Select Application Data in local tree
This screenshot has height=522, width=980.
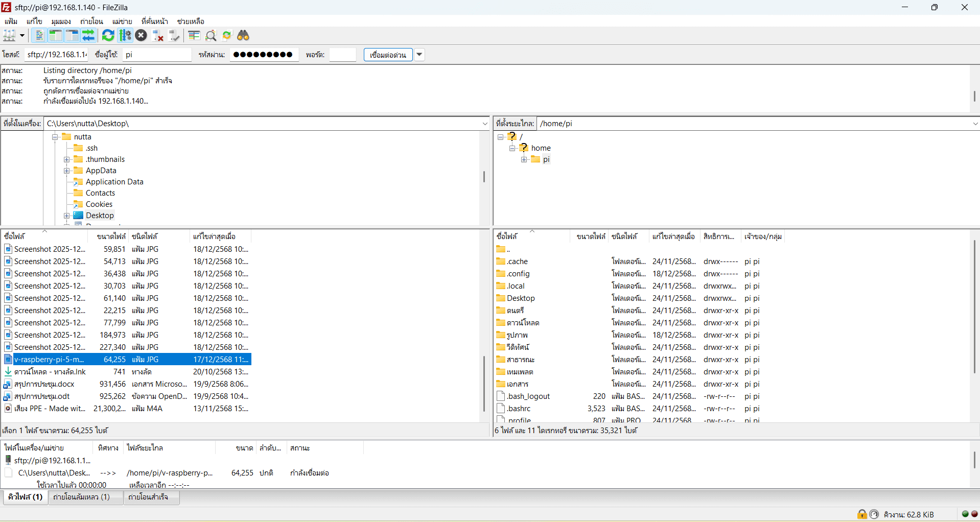tap(114, 182)
